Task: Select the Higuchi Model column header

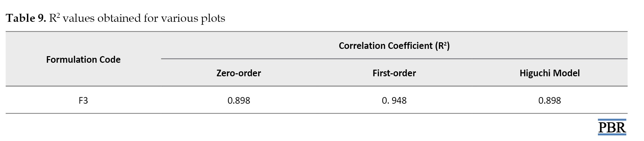Action: pos(550,73)
